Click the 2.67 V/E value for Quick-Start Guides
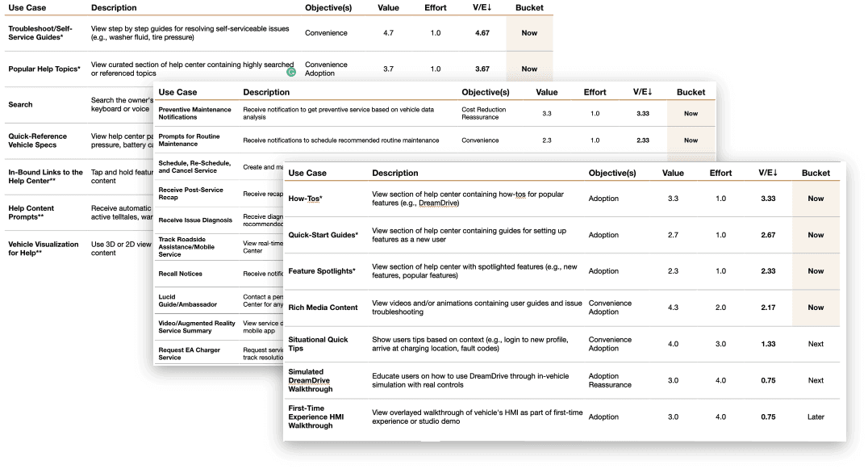Viewport: 868px width, 469px height. [768, 235]
